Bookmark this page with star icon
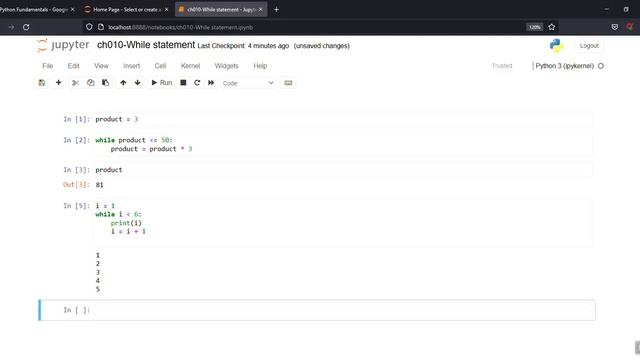The image size is (640, 360). 552,27
